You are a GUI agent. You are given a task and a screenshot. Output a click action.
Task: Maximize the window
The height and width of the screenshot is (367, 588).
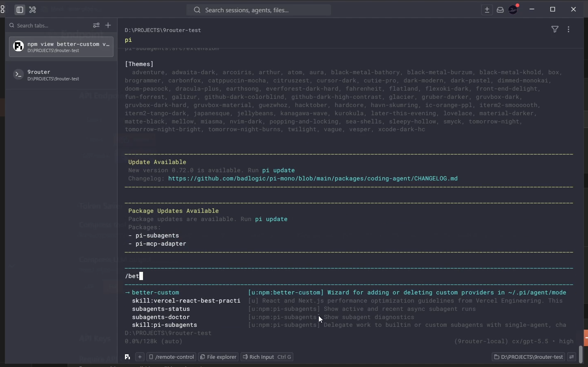(x=553, y=9)
